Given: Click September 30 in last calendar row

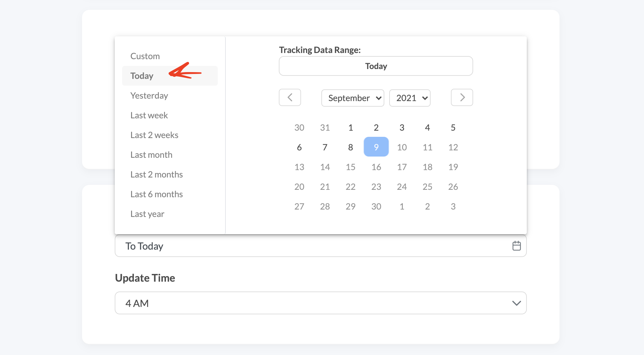Looking at the screenshot, I should (x=376, y=206).
